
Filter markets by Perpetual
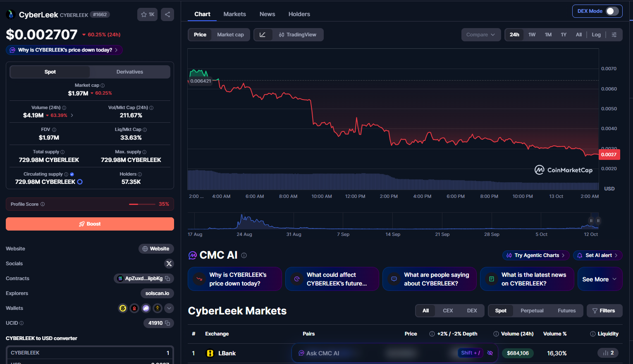pos(532,311)
